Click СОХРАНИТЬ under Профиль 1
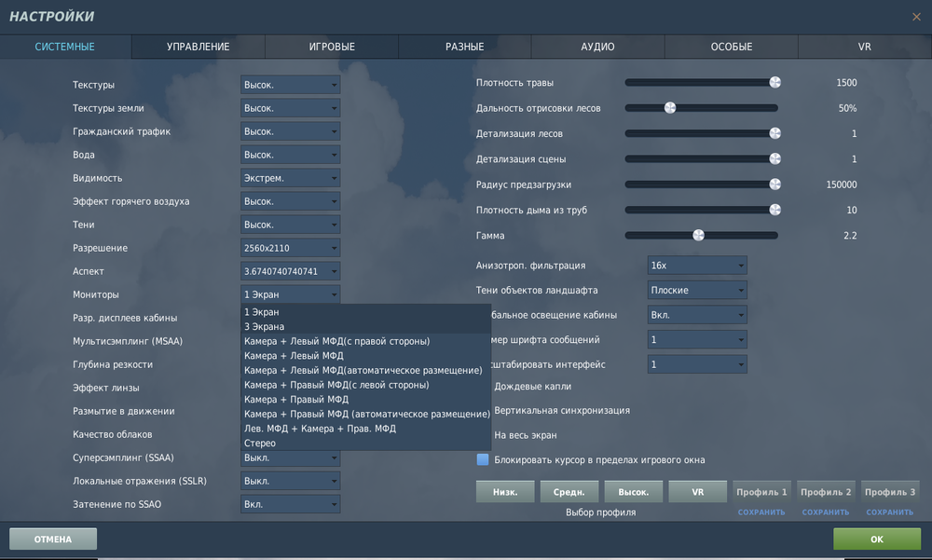This screenshot has height=560, width=932. pos(761,512)
